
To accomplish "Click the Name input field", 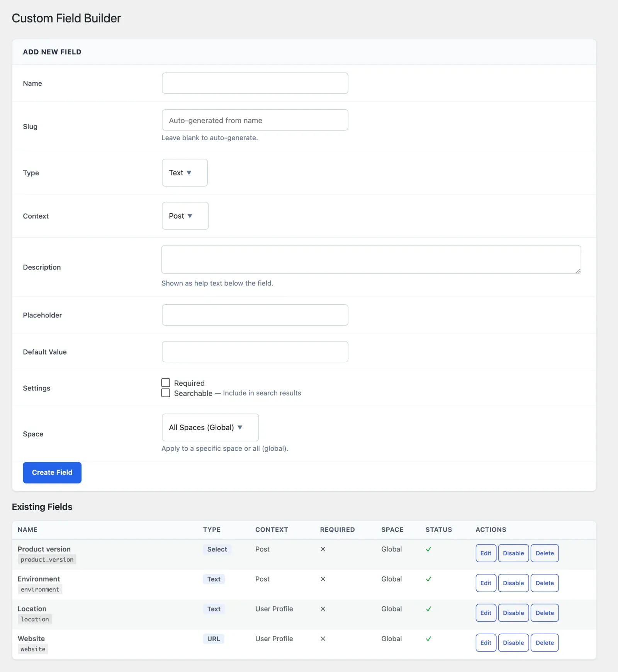I will point(255,83).
